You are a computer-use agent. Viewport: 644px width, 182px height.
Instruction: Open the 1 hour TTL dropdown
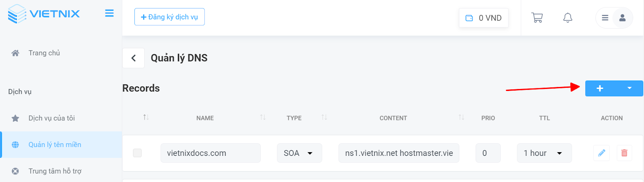click(544, 153)
